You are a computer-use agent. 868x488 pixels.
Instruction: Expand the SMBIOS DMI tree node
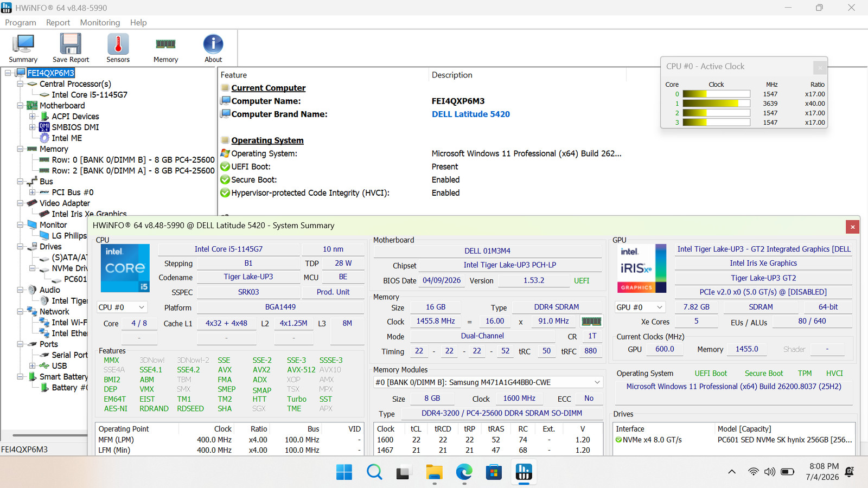[33, 127]
